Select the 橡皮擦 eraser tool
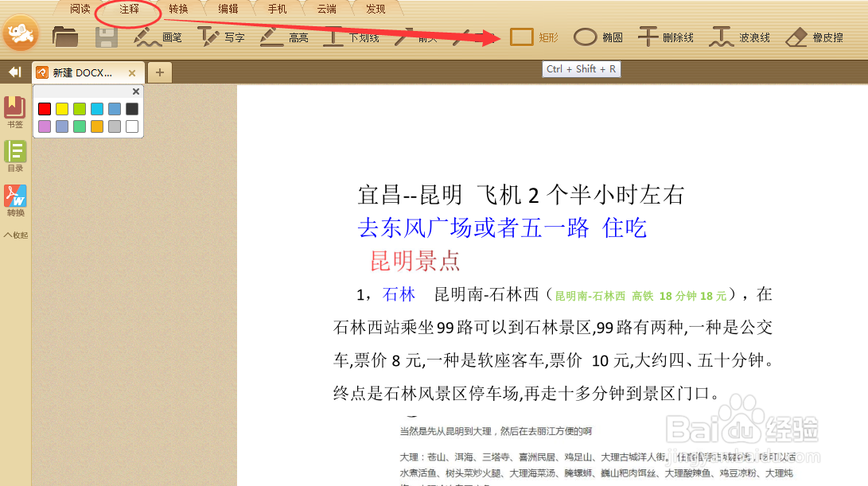The height and width of the screenshot is (486, 868). click(815, 37)
